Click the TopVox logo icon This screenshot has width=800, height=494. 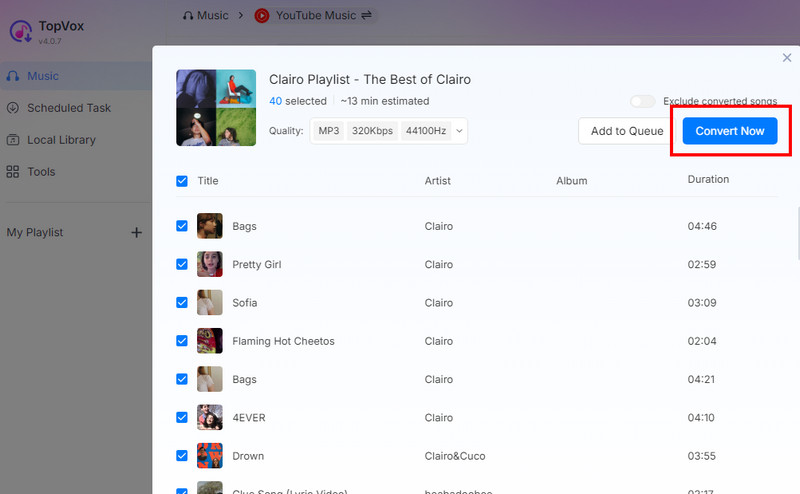[x=20, y=31]
